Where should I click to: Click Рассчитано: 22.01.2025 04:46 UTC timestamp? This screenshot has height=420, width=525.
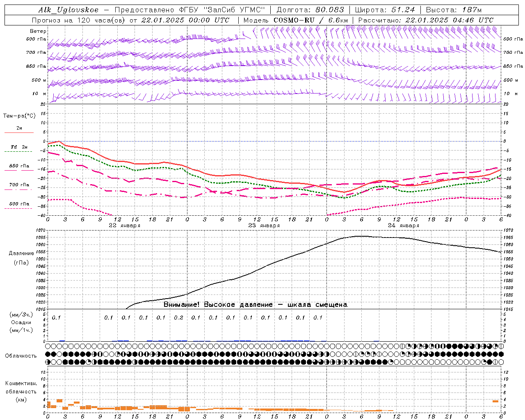426,20
